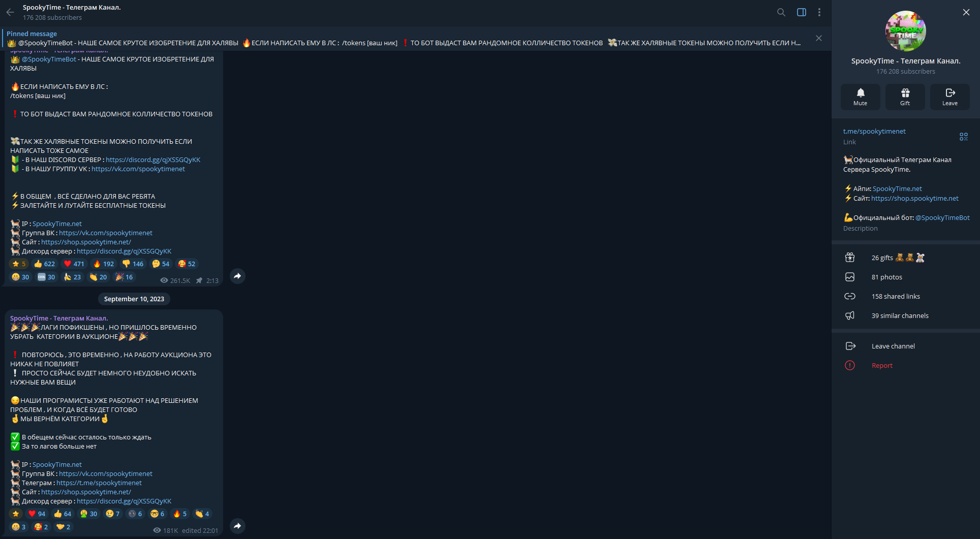Mute the channel with the bell button
Image resolution: width=980 pixels, height=539 pixels.
861,97
